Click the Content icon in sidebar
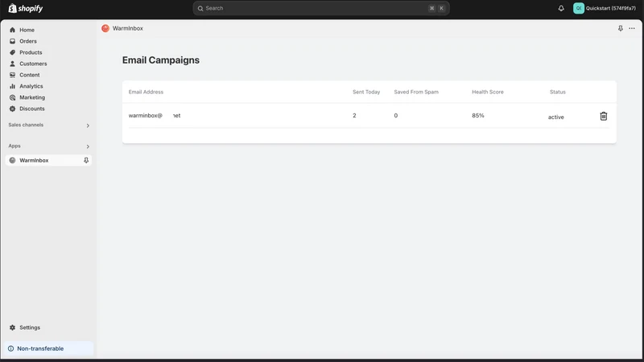The image size is (644, 362). coord(12,75)
